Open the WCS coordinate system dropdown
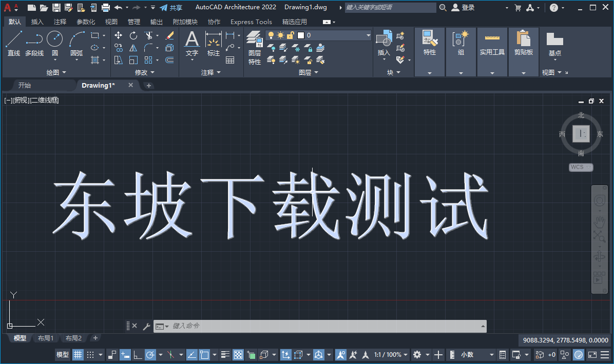Screen dimensions: 614x364 pos(581,167)
